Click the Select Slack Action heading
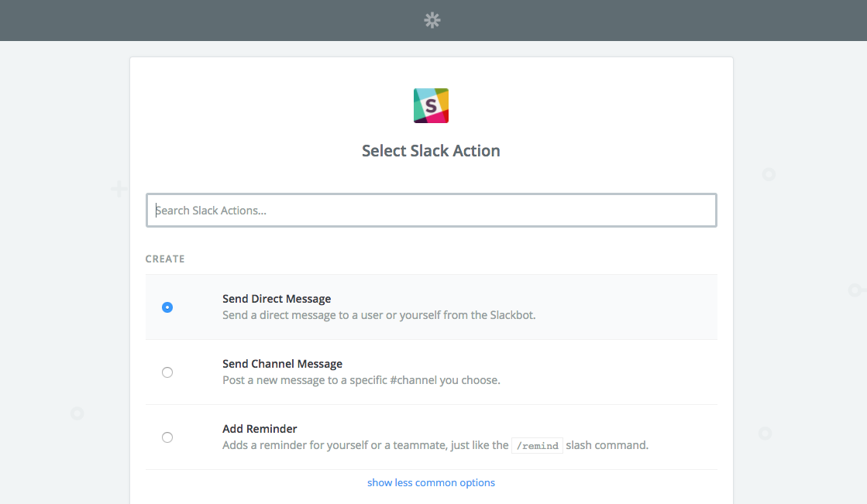 (x=431, y=151)
